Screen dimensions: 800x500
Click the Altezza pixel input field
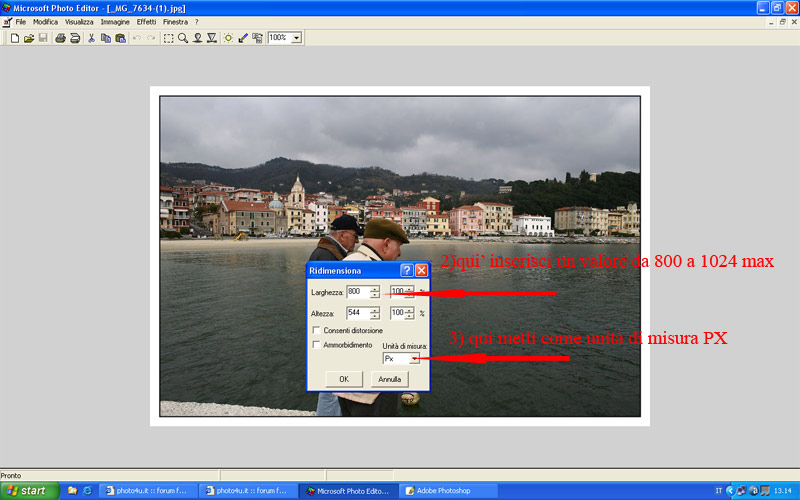point(357,313)
